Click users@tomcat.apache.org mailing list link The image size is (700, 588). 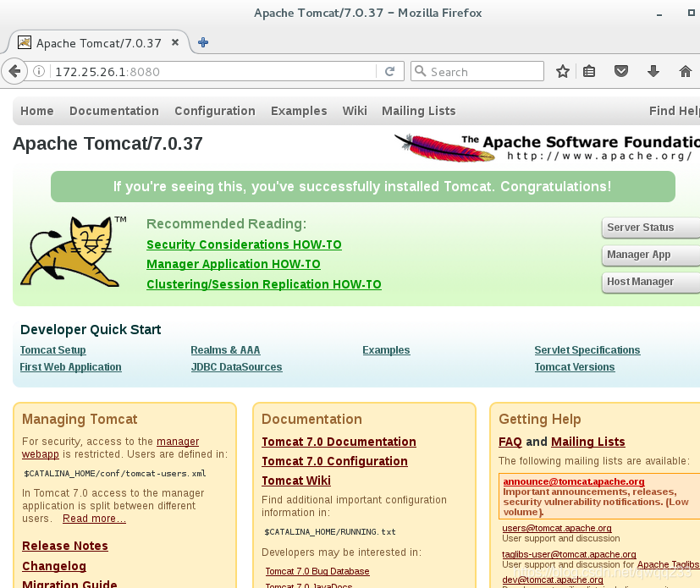557,528
